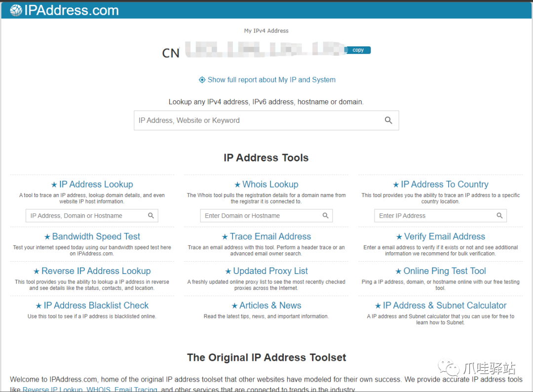Click the main search magnifier icon
Image resolution: width=533 pixels, height=392 pixels.
pyautogui.click(x=388, y=120)
